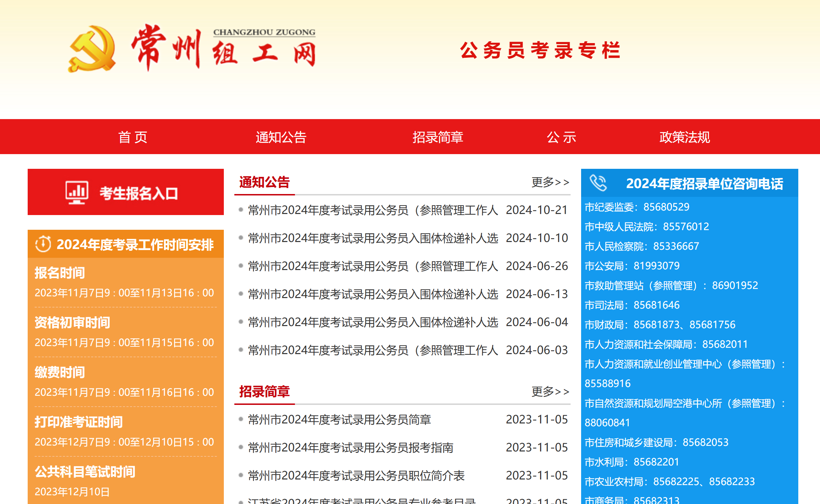Screen dimensions: 820x504
Task: Open the 体检递补 notice dated 2024-10-10
Action: [x=373, y=238]
